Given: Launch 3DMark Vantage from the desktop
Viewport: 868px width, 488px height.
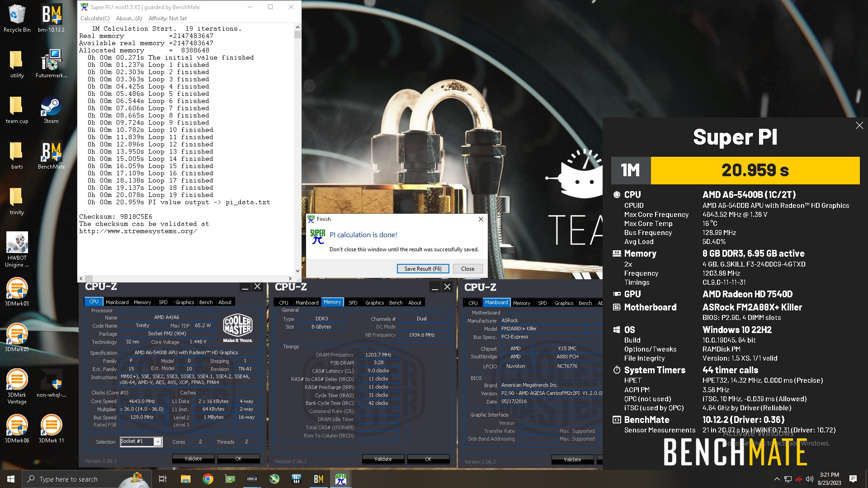Looking at the screenshot, I should coord(17,386).
